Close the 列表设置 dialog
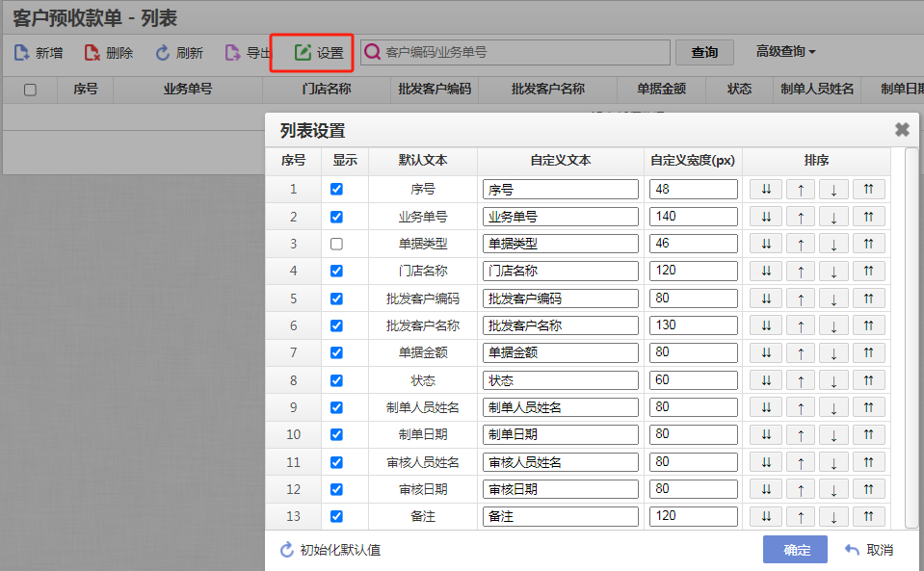Viewport: 924px width, 571px height. [902, 129]
